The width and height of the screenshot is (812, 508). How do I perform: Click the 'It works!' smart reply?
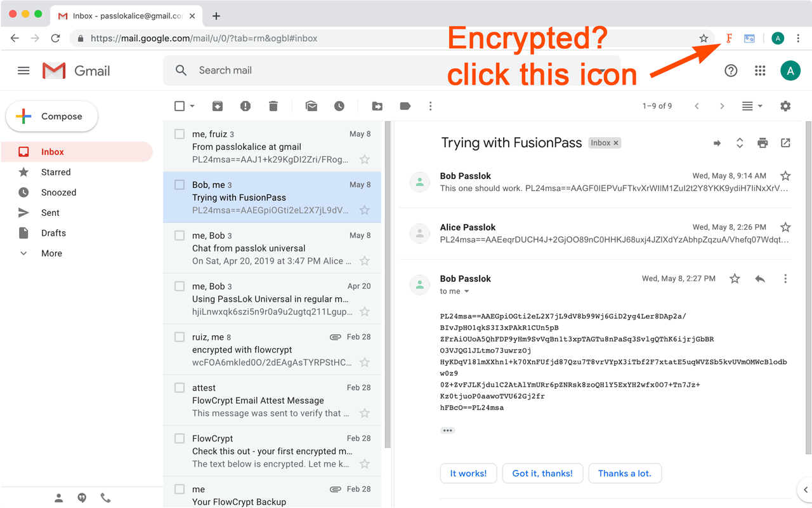click(x=468, y=473)
